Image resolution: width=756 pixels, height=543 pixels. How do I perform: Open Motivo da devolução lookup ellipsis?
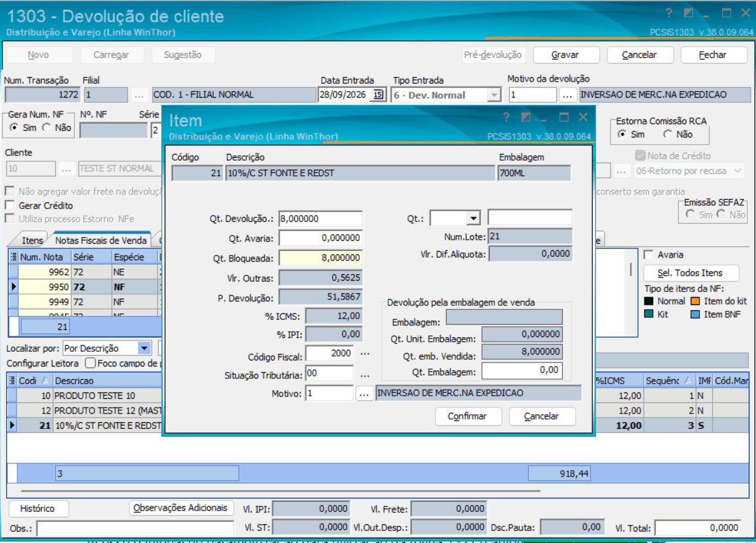(567, 95)
